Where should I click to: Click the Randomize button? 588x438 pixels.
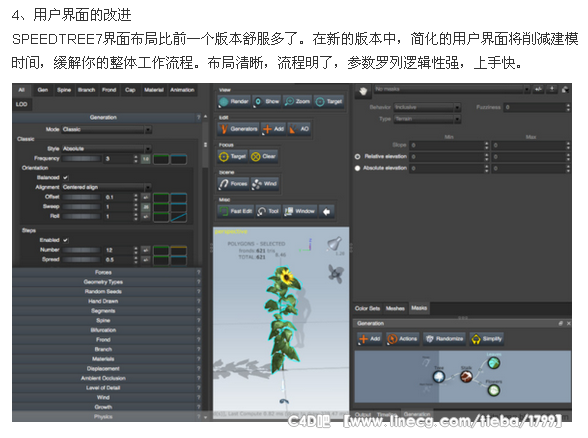click(x=445, y=339)
